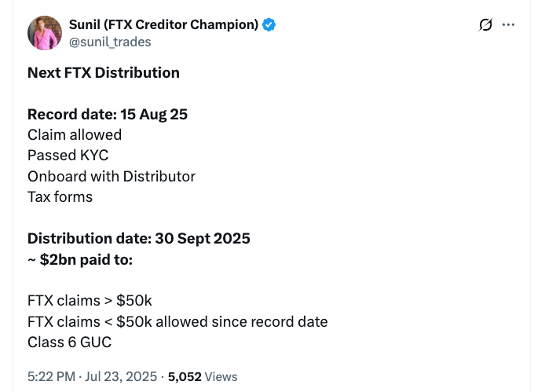Click the 5:22 PM timestamp
545x392 pixels.
coord(52,377)
